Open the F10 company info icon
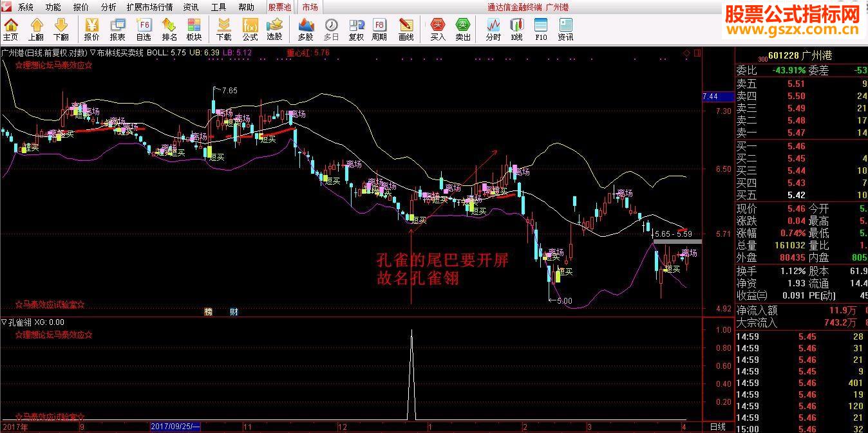This screenshot has width=868, height=433. (541, 30)
